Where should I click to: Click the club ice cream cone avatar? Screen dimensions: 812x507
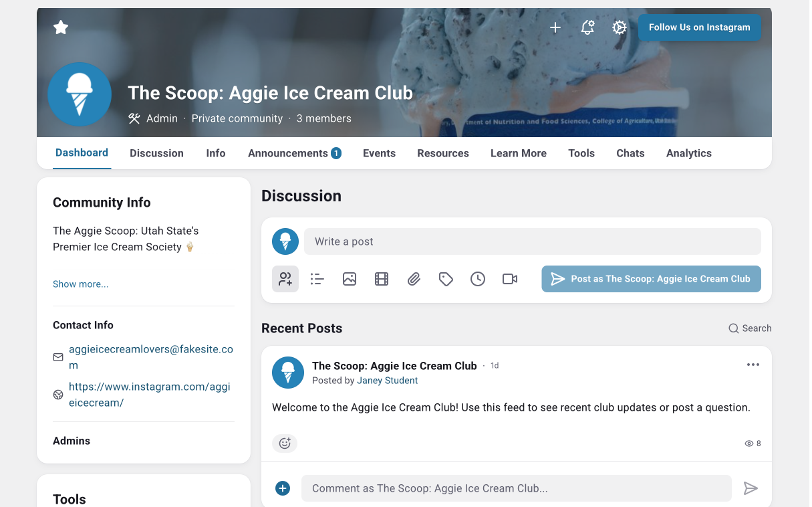[80, 94]
